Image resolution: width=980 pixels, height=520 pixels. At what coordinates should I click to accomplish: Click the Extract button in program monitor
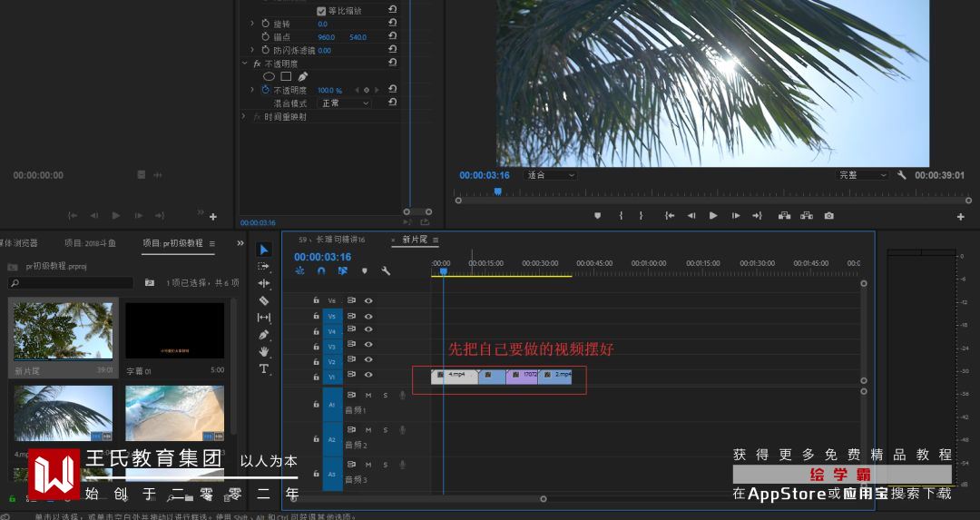click(x=807, y=216)
